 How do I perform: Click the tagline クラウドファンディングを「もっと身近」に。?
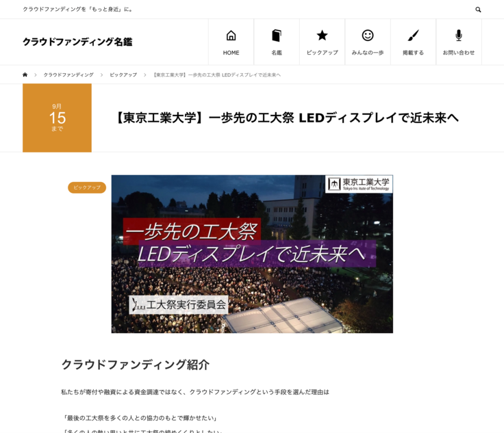pos(78,10)
